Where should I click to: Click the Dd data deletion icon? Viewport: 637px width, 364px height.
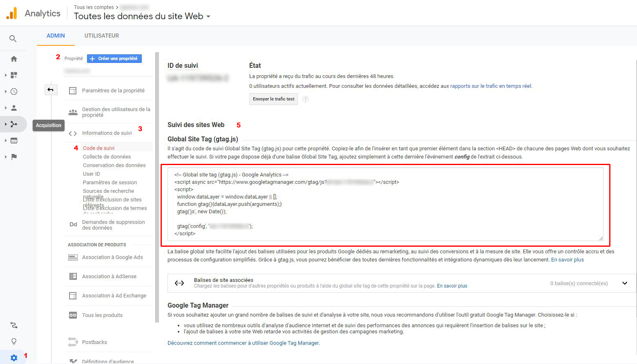(x=73, y=224)
